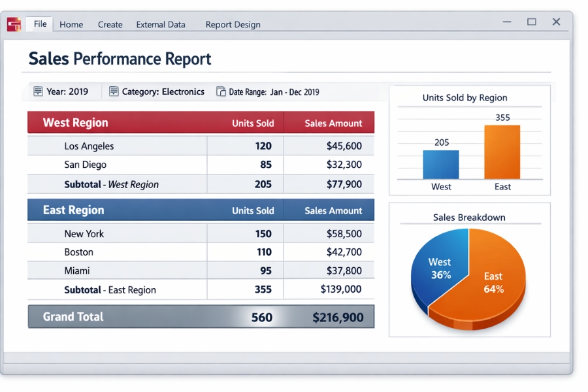This screenshot has height=392, width=588.
Task: Click the Year filter icon
Action: [x=38, y=91]
